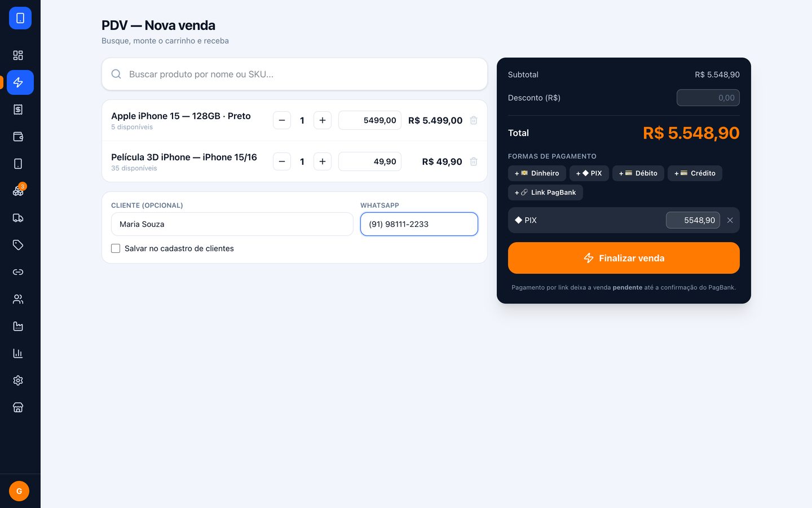
Task: Click the Finalizar venda button
Action: pos(624,258)
